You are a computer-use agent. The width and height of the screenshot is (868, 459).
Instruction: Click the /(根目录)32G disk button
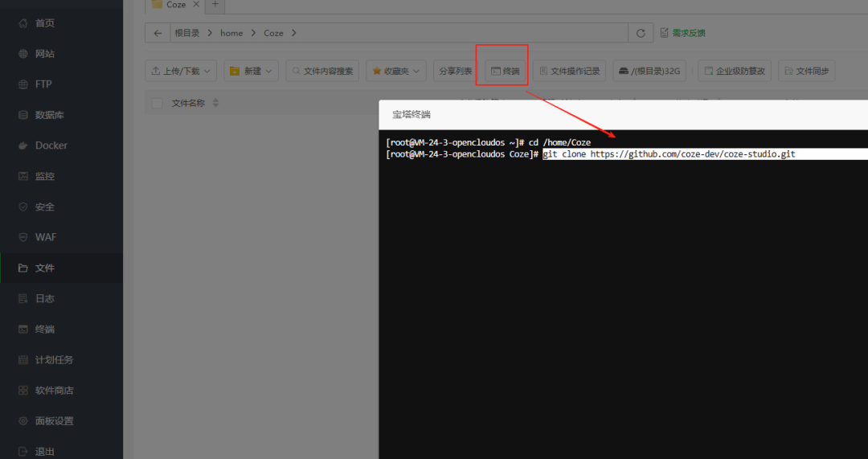649,71
